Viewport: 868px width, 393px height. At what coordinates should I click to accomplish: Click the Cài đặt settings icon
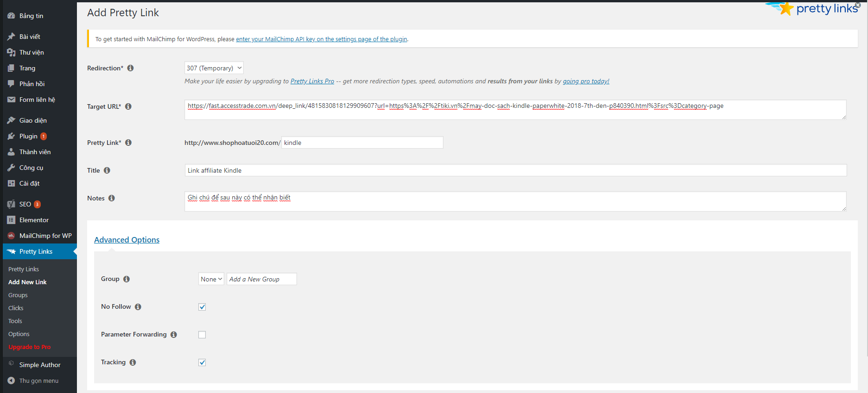tap(11, 183)
